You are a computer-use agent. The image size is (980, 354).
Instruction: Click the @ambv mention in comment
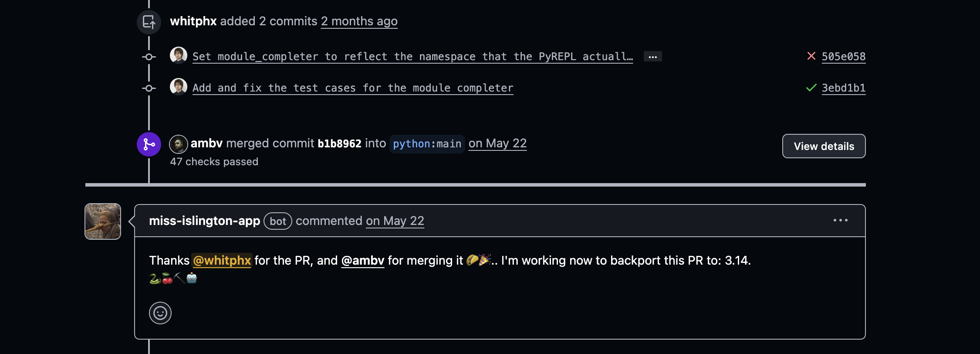[x=363, y=261]
